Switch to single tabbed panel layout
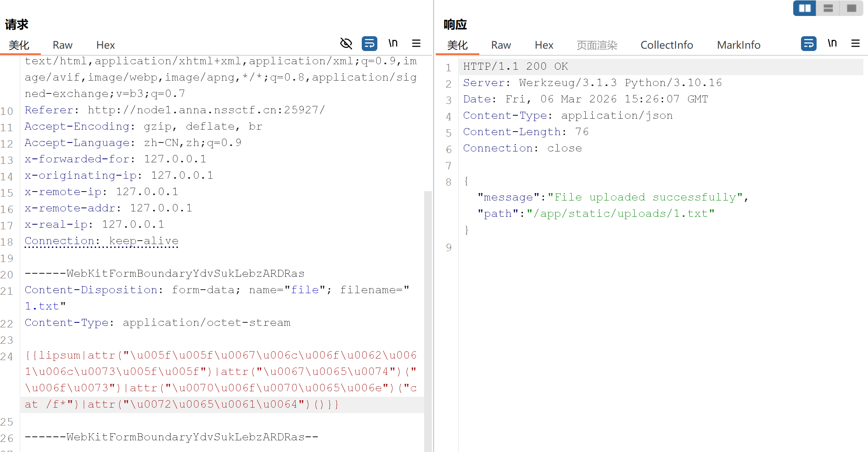The height and width of the screenshot is (452, 868). coord(852,8)
